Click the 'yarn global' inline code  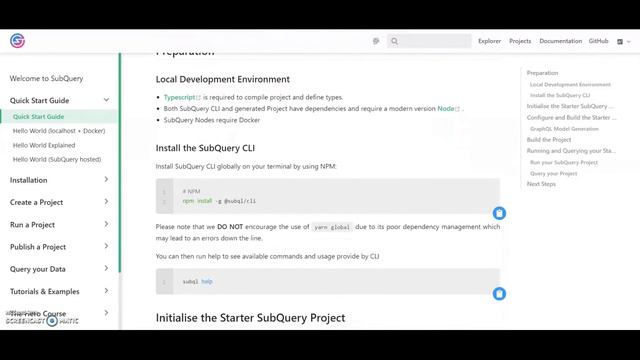[332, 227]
